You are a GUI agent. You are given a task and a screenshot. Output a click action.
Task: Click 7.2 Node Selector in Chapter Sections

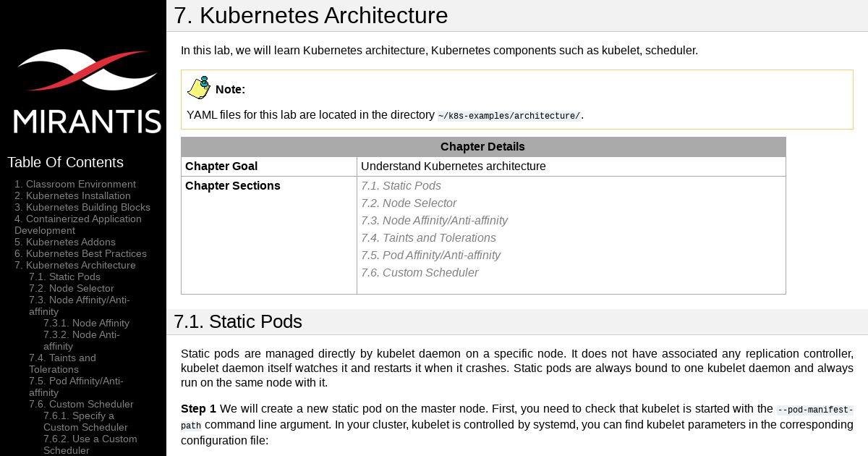point(409,203)
